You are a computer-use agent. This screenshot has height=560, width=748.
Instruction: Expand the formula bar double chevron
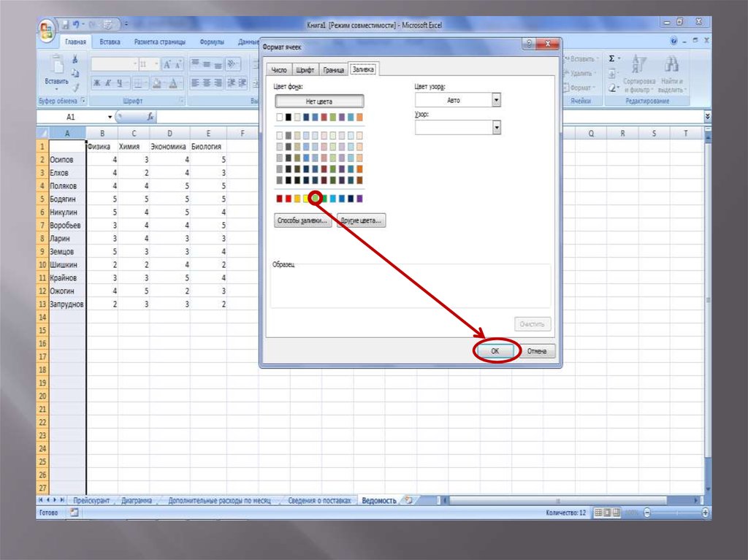click(707, 116)
